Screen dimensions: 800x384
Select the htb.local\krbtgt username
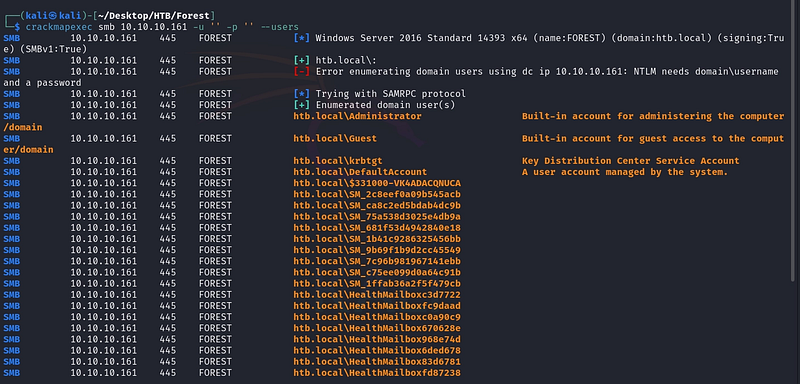tap(338, 161)
